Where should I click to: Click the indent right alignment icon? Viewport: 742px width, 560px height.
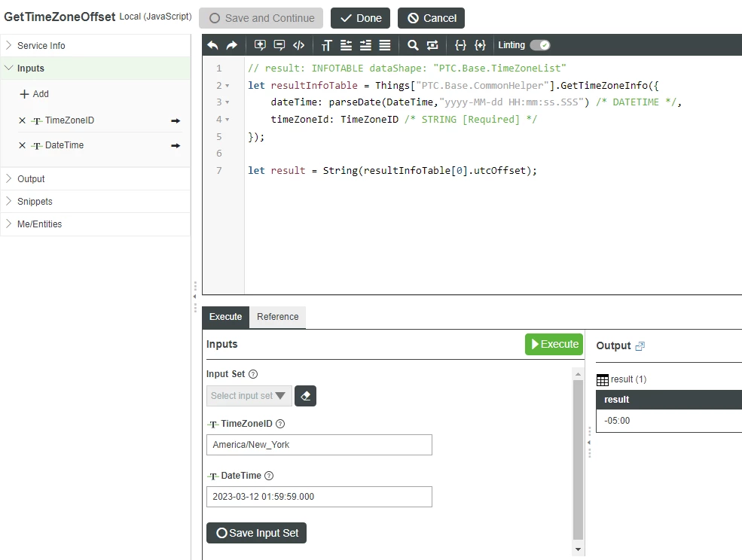coord(366,45)
